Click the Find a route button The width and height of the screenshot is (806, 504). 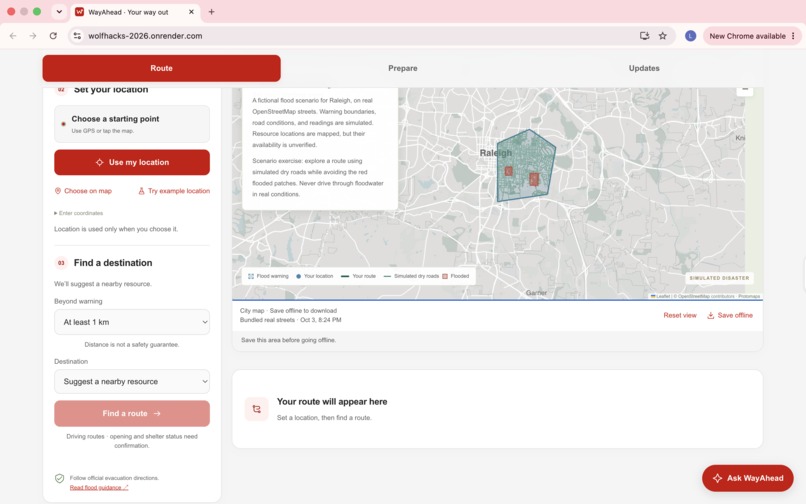[x=132, y=413]
